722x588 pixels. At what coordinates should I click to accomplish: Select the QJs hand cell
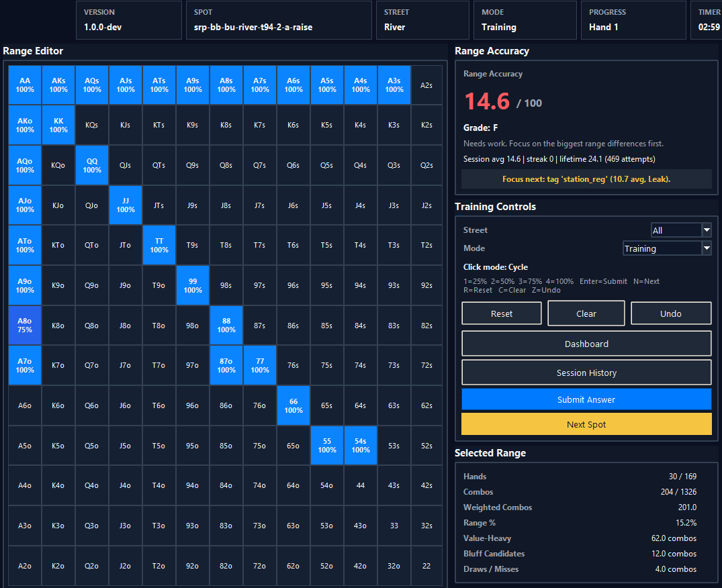[x=125, y=165]
